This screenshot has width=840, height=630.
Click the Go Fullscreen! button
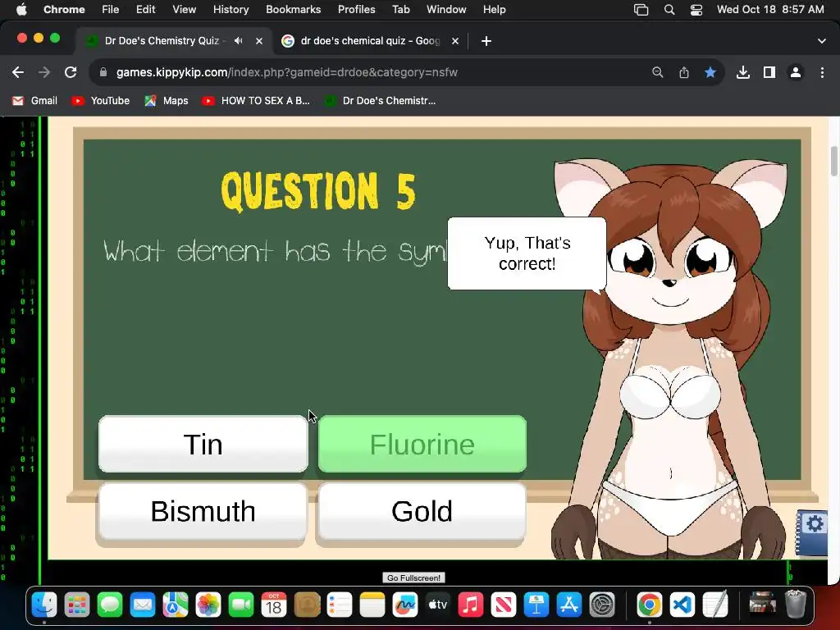pyautogui.click(x=413, y=578)
